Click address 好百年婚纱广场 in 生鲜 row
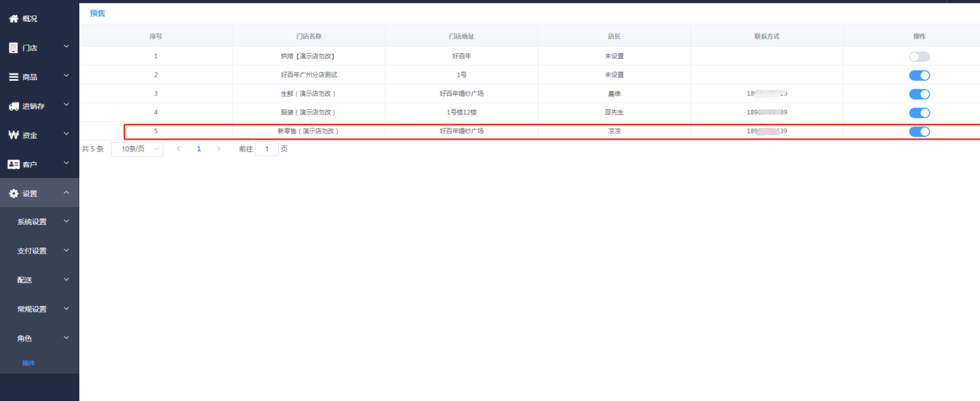980x401 pixels. point(462,94)
